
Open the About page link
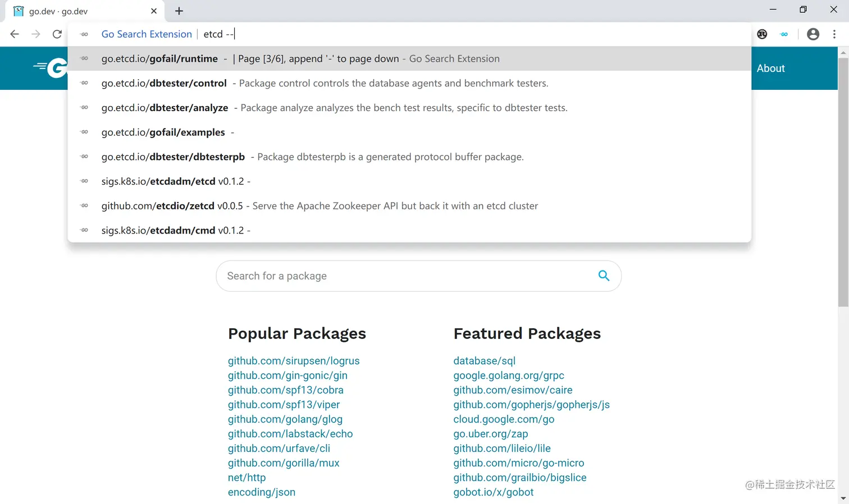[x=770, y=68]
